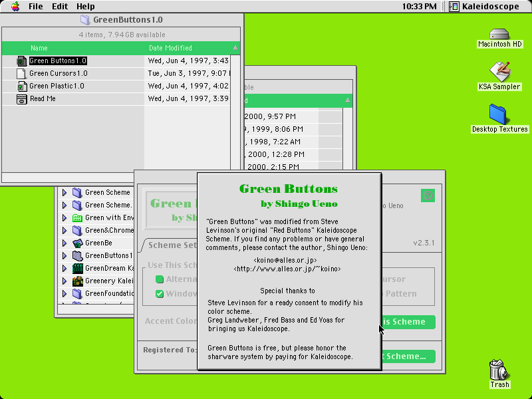Click the GreenBe scheme icon in list
Screen dimensions: 532x399
coord(78,243)
